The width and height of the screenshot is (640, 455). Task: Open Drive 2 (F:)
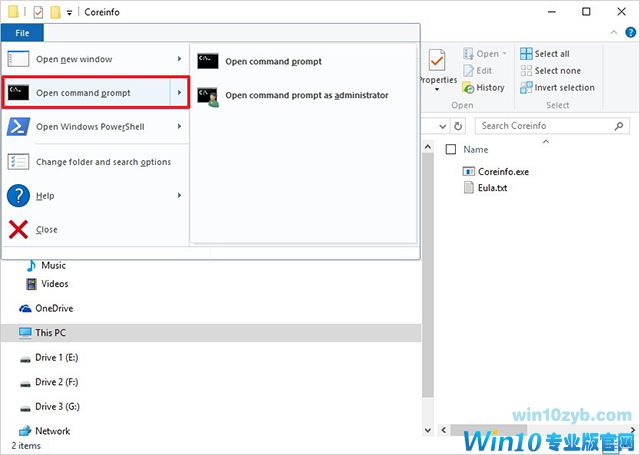tap(49, 382)
